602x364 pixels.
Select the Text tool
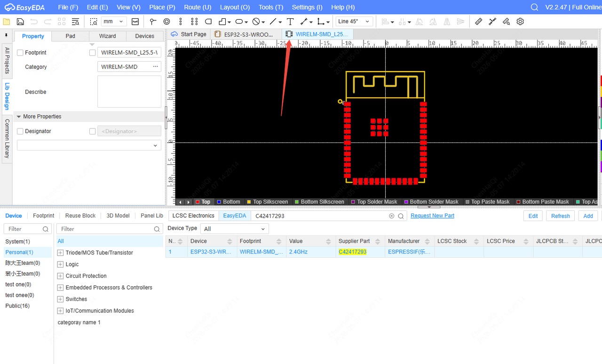point(290,22)
